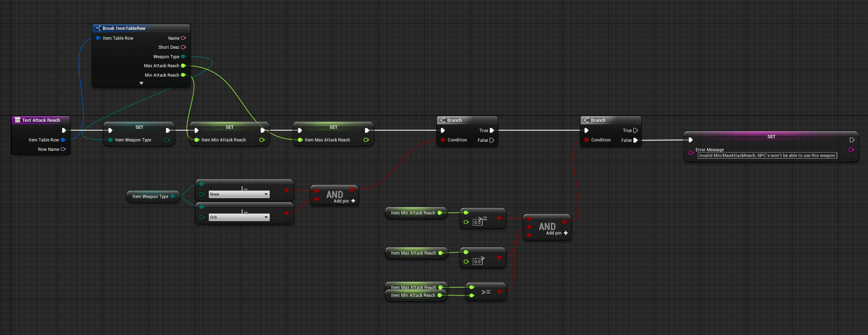This screenshot has width=868, height=335.
Task: Click the Row Name pin on Test Attack Reach
Action: point(63,149)
